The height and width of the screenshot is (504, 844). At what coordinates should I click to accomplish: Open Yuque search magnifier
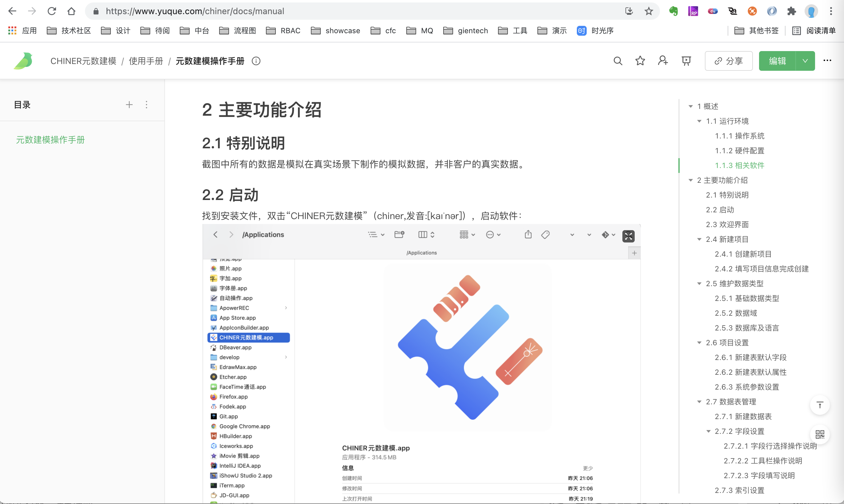[618, 61]
